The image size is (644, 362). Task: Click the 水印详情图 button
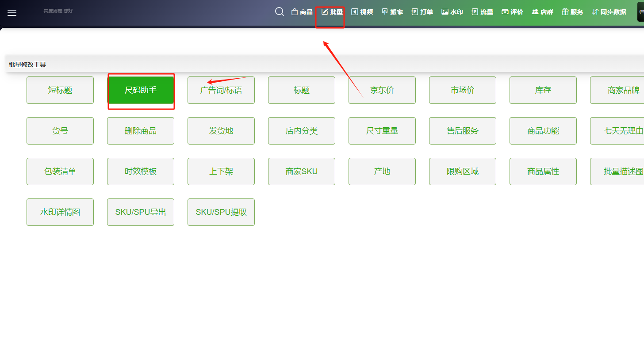[60, 212]
